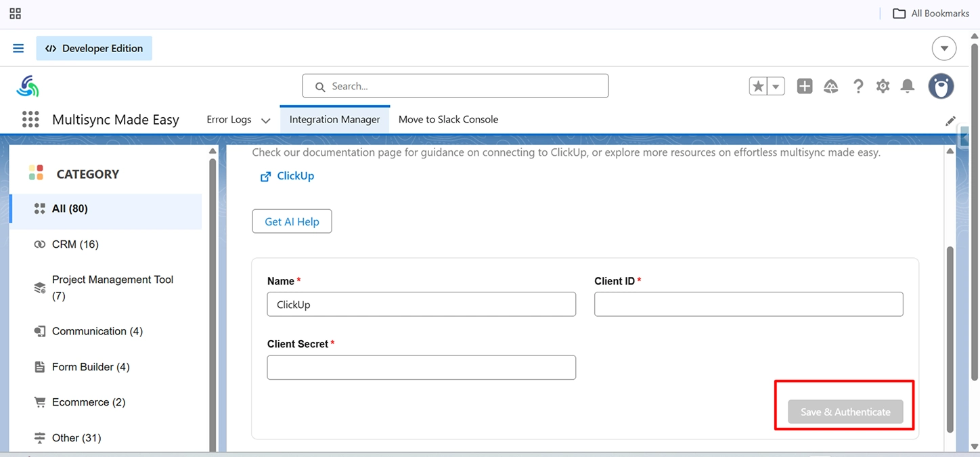The height and width of the screenshot is (457, 980).
Task: Click the ClickUp documentation link
Action: (296, 176)
